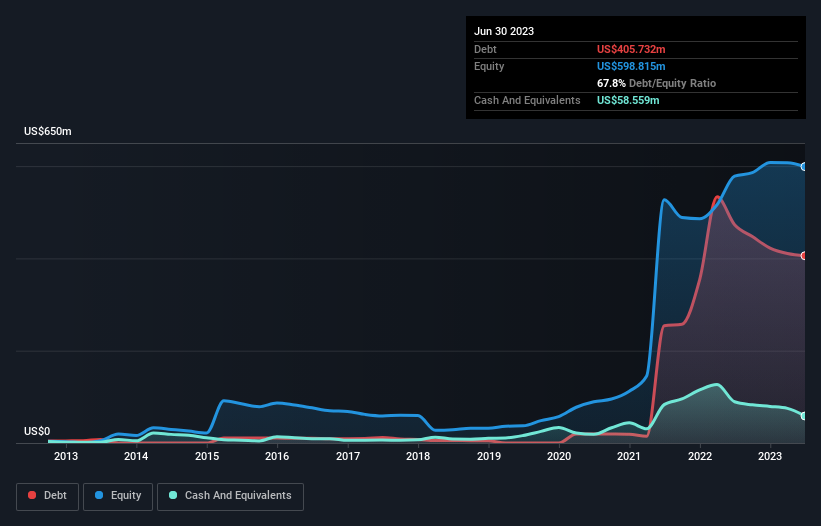Click the US$650m y-axis label
821x526 pixels.
[x=48, y=131]
